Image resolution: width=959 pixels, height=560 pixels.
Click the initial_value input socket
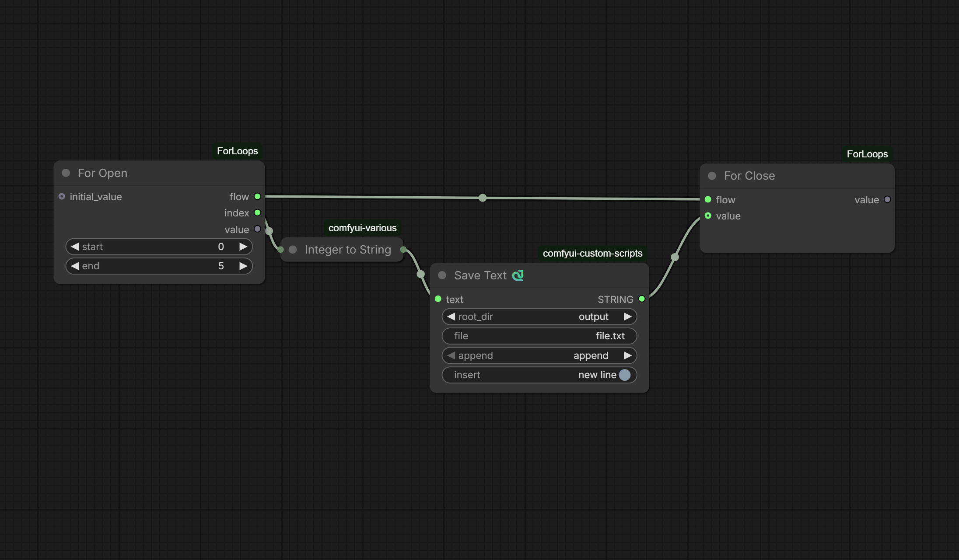click(62, 197)
